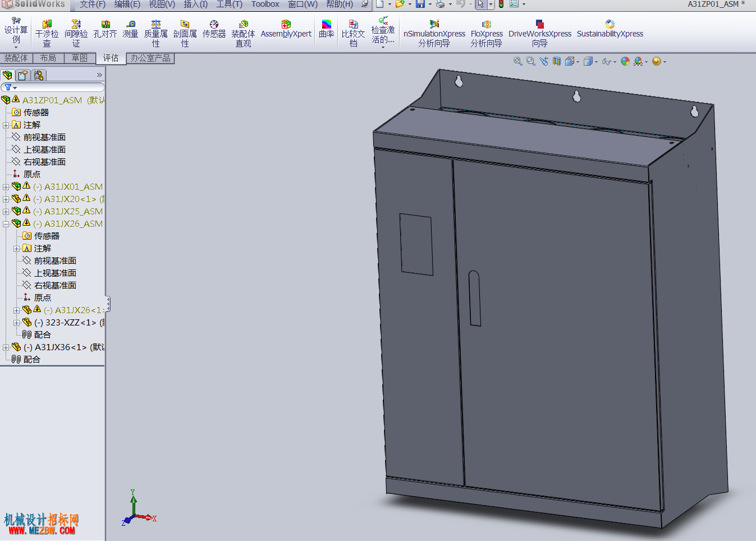Screen dimensions: 756x541
Task: Open SustainabilityXpress
Action: pos(610,29)
